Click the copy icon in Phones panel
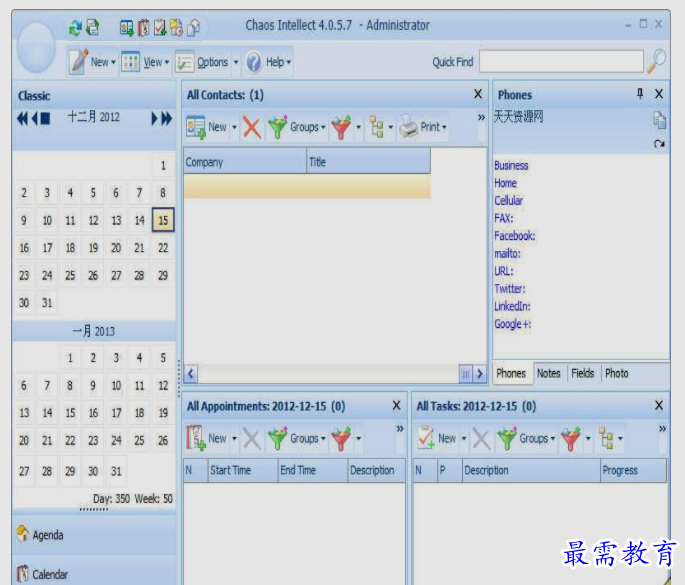This screenshot has width=685, height=585. tap(659, 120)
